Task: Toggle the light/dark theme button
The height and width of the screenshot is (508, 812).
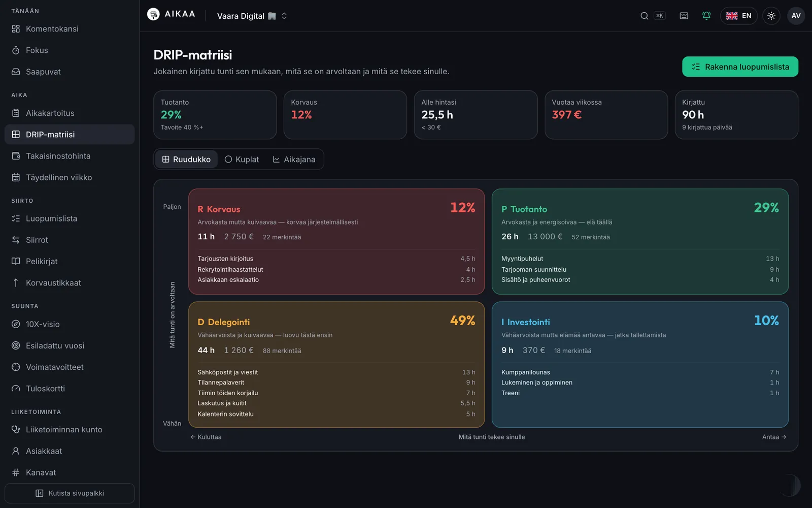Action: (x=771, y=16)
